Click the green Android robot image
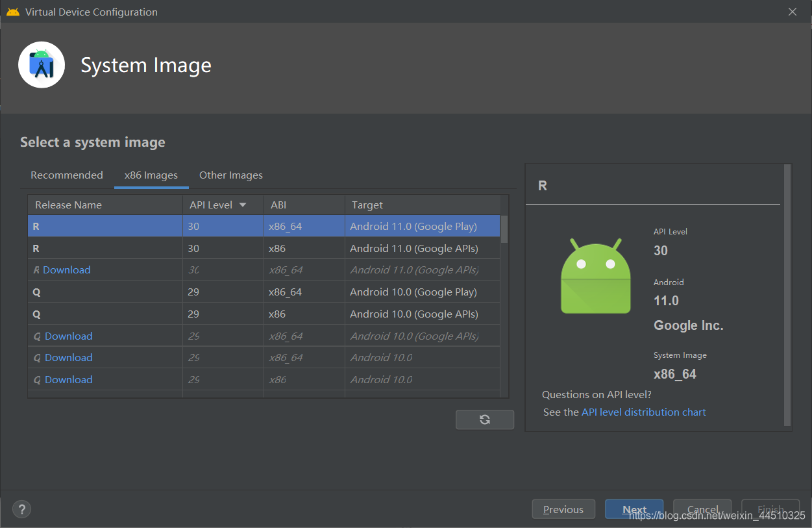 [596, 276]
